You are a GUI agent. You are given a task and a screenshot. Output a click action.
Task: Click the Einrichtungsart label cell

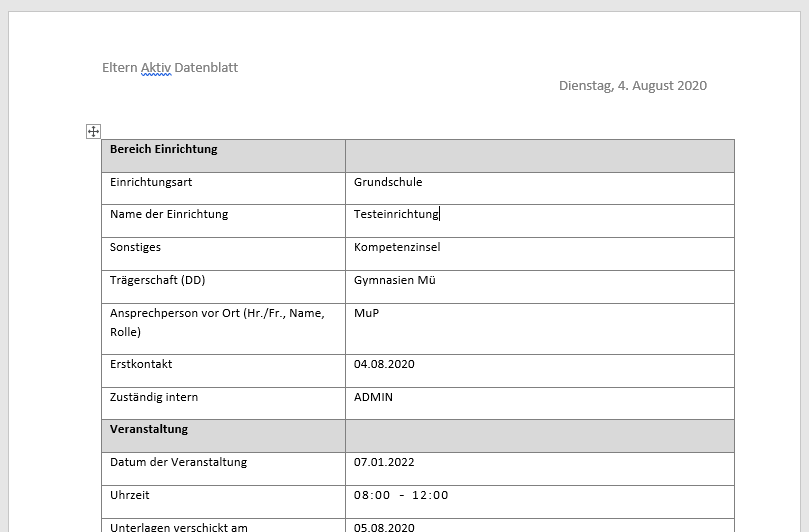coord(223,188)
